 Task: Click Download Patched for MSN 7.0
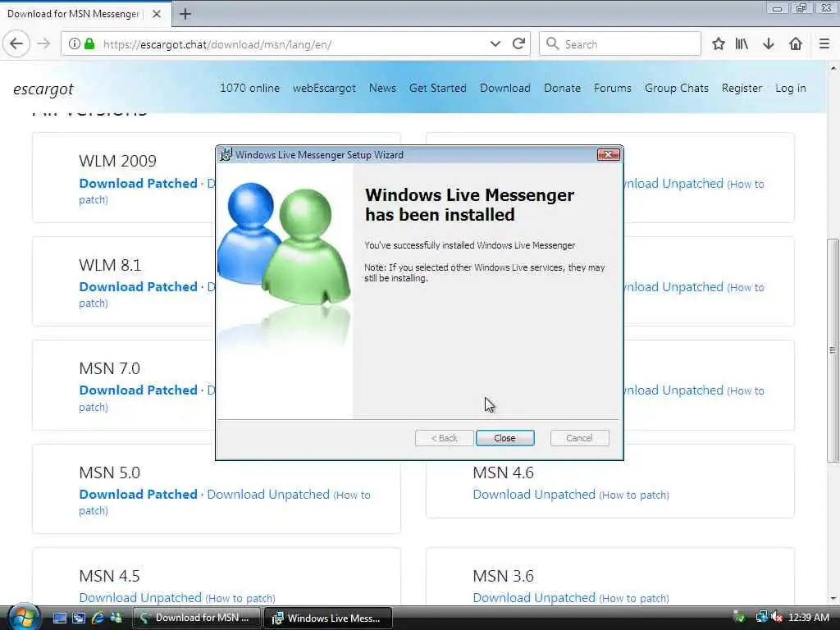tap(138, 390)
